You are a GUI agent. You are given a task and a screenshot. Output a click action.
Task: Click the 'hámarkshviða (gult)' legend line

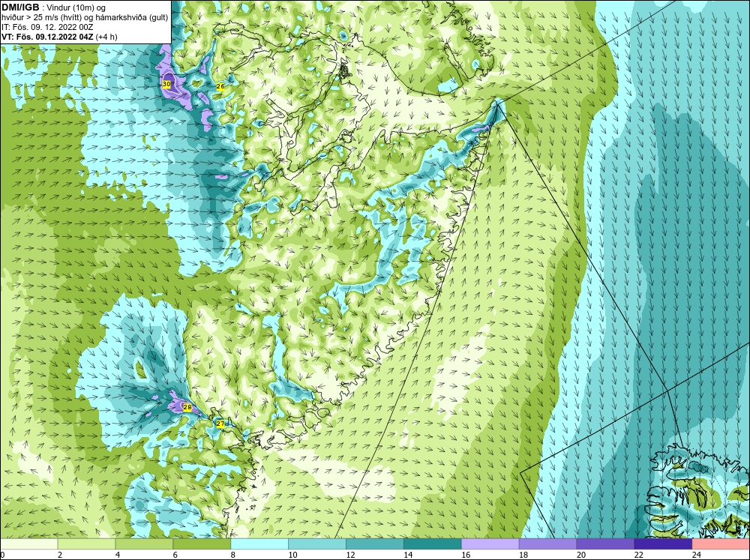pos(132,17)
